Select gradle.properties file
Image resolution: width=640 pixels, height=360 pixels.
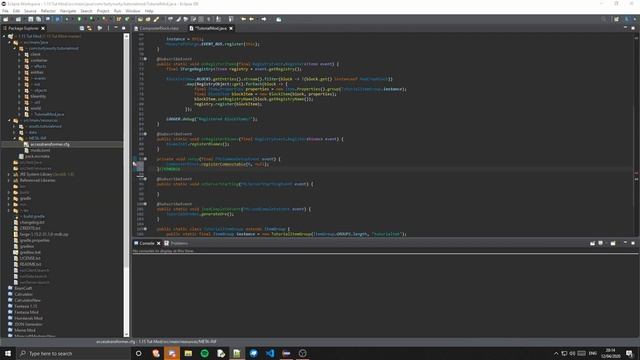tap(34, 240)
